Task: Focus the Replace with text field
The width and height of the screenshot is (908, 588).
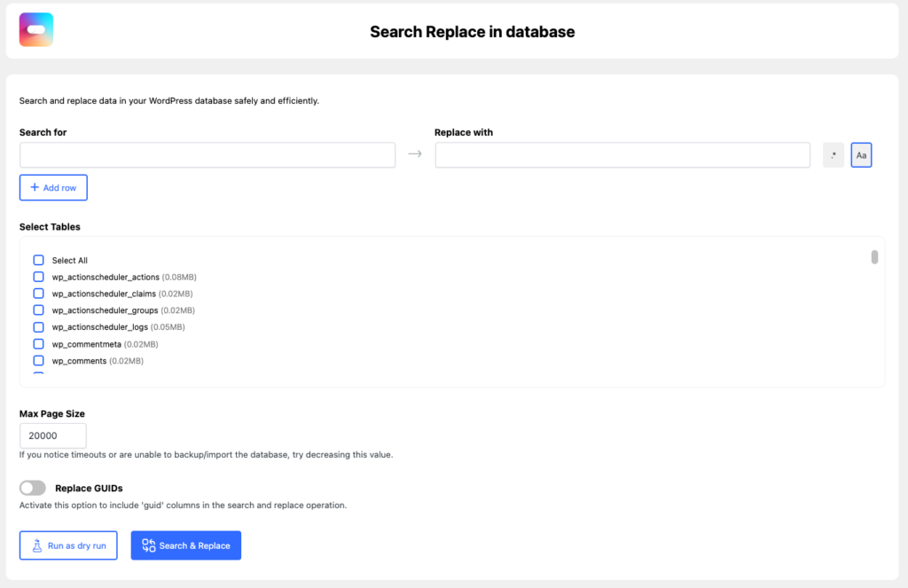Action: [622, 155]
